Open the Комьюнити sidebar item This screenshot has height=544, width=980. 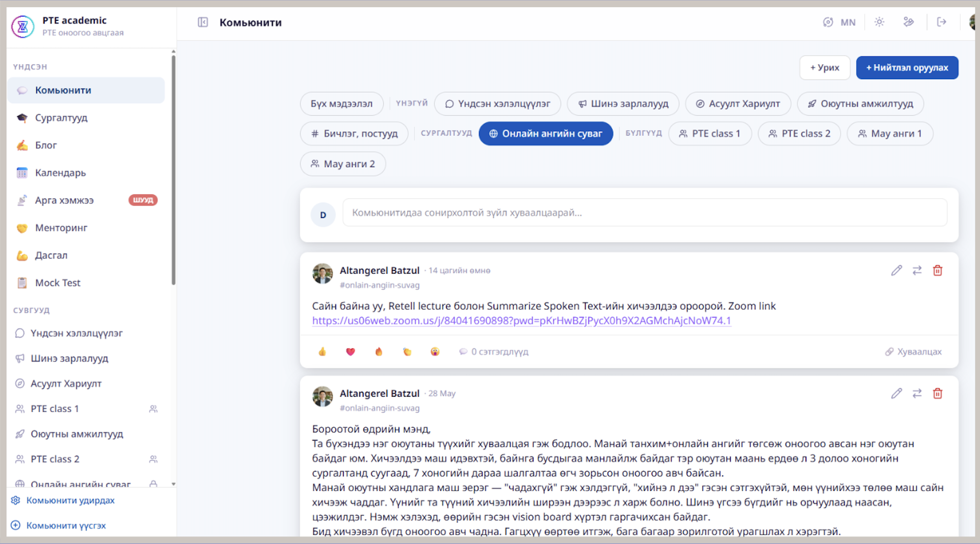[86, 90]
